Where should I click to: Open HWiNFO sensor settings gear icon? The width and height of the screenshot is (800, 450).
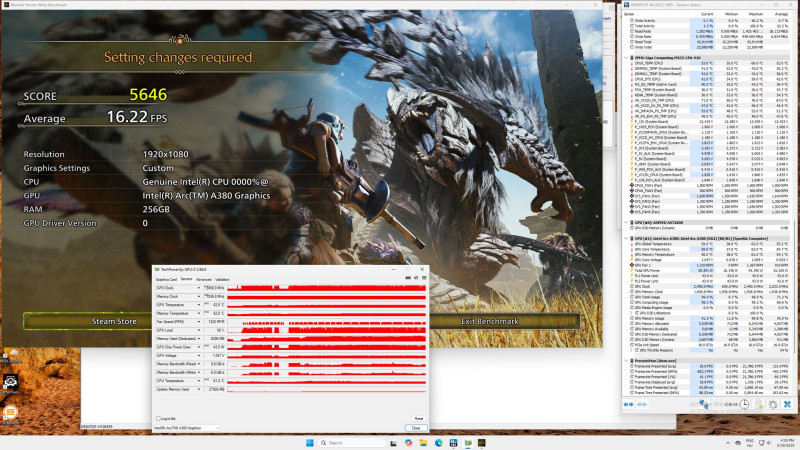[x=773, y=404]
